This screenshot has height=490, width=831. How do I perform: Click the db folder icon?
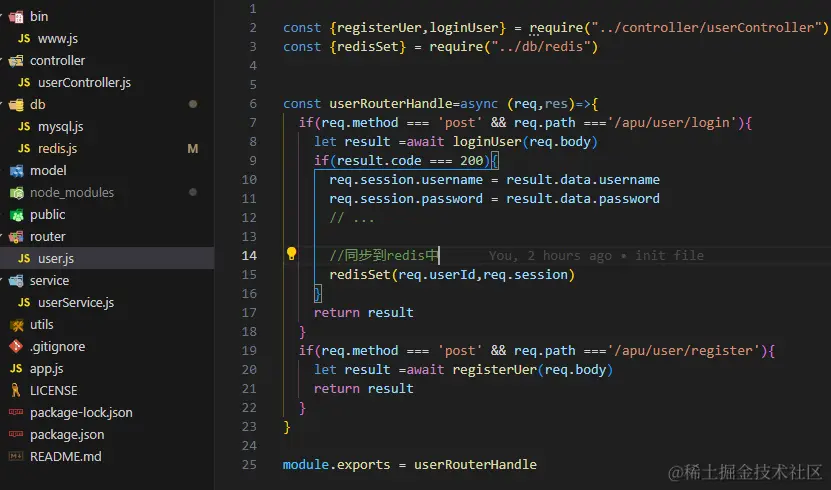click(16, 105)
